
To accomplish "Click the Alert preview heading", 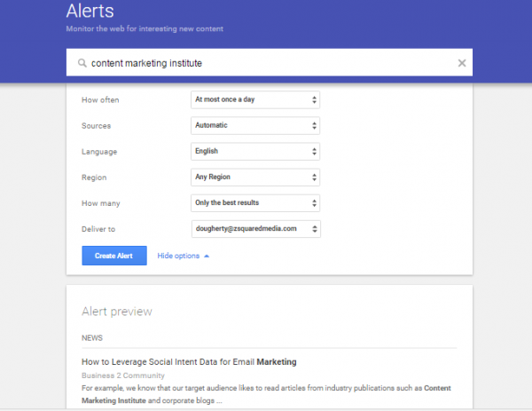I will [117, 312].
